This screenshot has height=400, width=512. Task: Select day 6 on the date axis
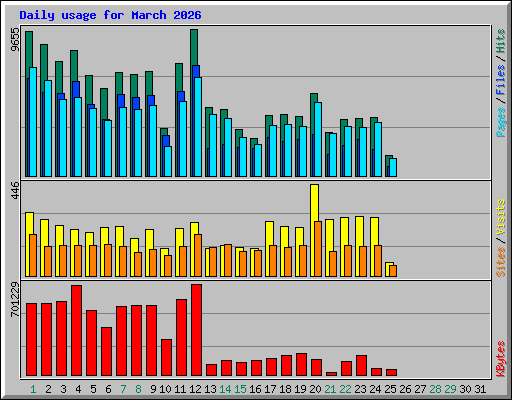[x=108, y=389]
